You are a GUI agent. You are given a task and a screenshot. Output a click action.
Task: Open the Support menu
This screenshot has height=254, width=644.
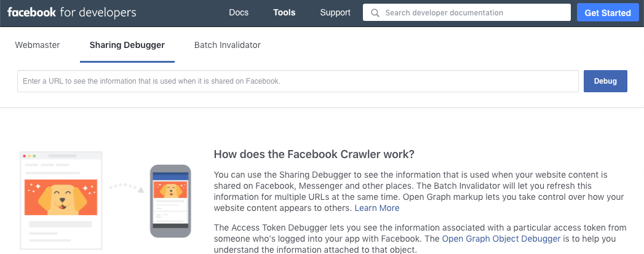pos(335,13)
